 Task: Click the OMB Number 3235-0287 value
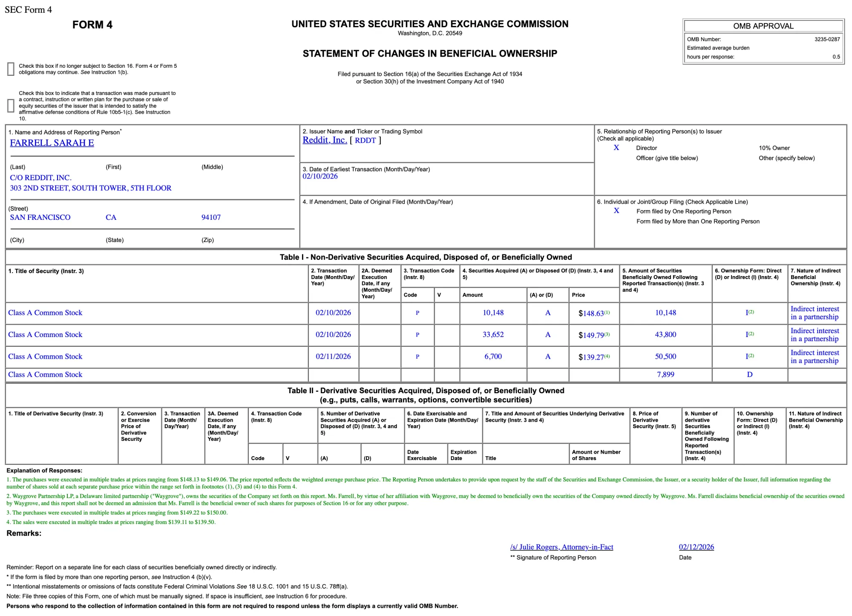(x=827, y=39)
